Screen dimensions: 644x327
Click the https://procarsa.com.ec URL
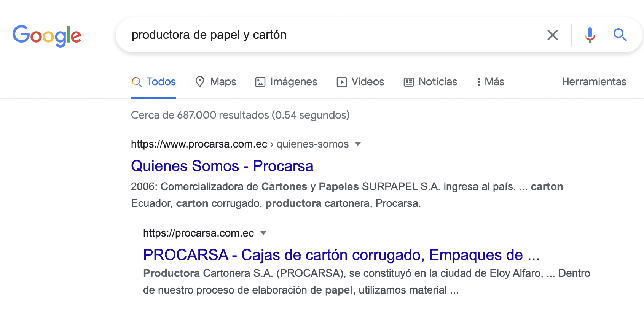click(x=199, y=233)
